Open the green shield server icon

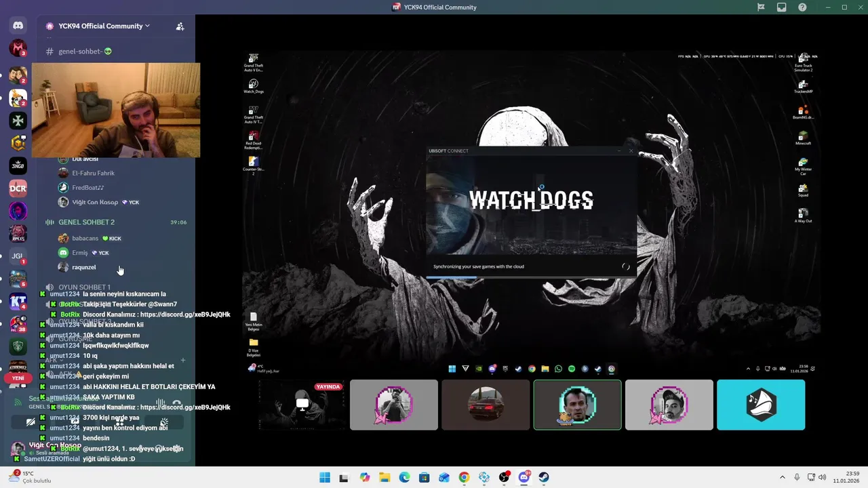click(x=18, y=347)
